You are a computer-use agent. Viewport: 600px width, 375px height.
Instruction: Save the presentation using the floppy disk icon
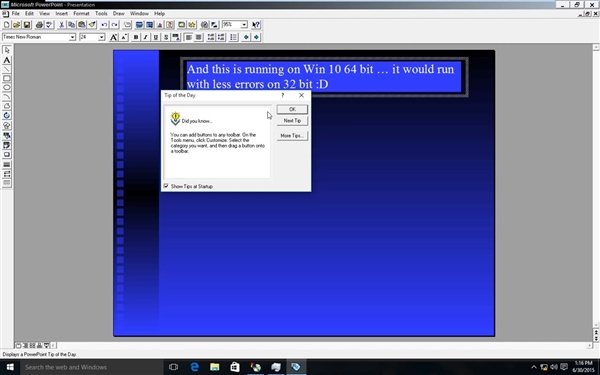pyautogui.click(x=27, y=25)
